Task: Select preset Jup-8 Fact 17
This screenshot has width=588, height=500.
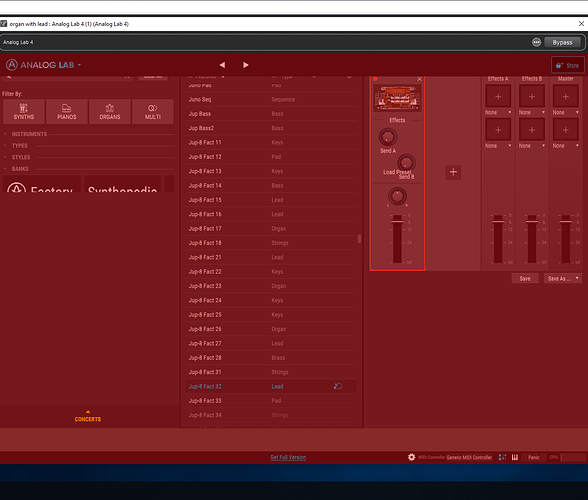Action: click(271, 228)
